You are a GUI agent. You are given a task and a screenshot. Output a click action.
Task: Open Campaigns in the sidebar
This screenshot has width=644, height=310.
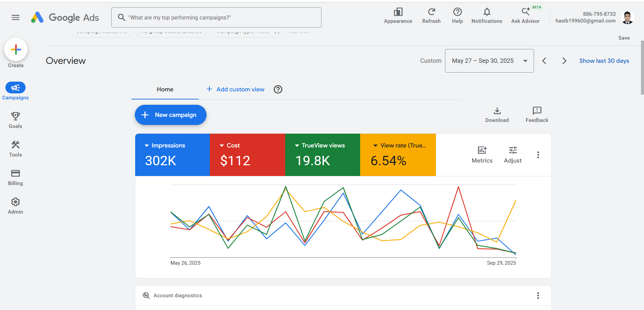15,91
